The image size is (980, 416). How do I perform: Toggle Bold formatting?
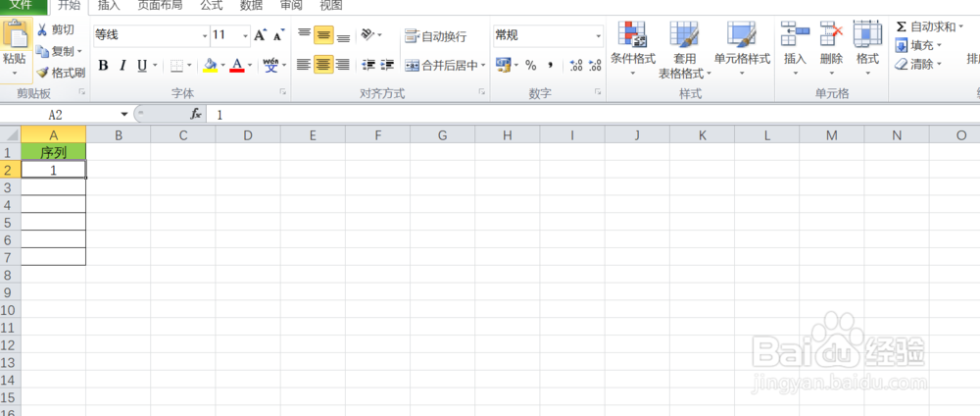pos(104,65)
